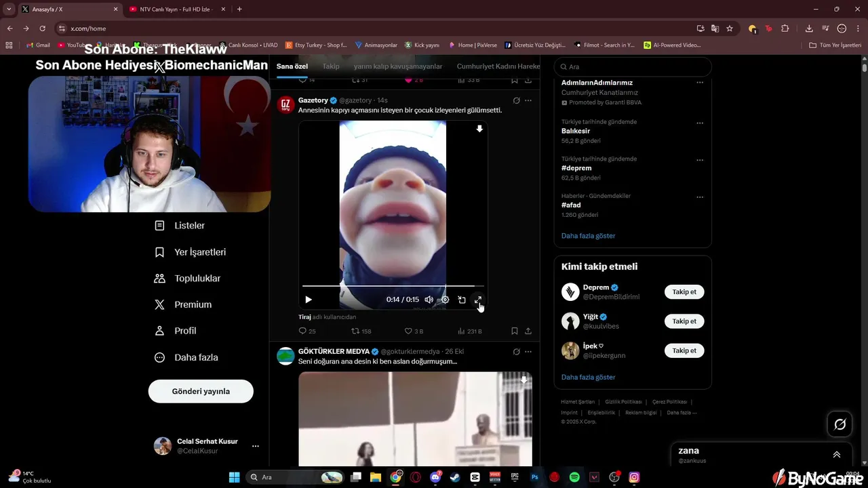The width and height of the screenshot is (868, 488).
Task: Open Gmail bookmark
Action: click(x=38, y=45)
